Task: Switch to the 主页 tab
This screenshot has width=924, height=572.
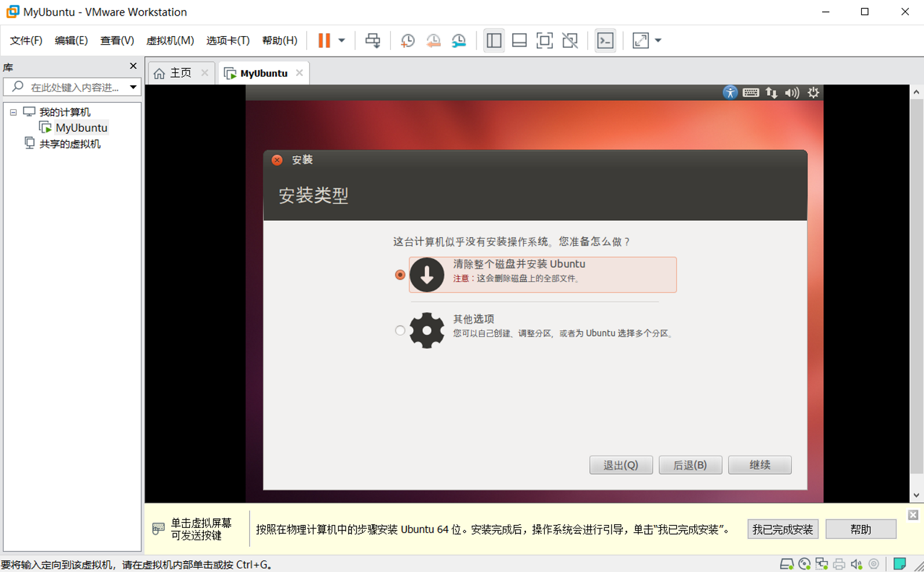Action: point(180,72)
